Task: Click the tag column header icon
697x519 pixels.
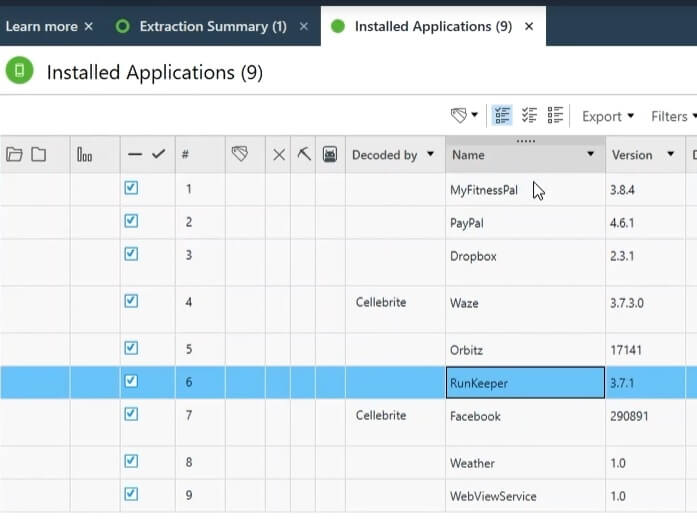Action: [x=239, y=154]
